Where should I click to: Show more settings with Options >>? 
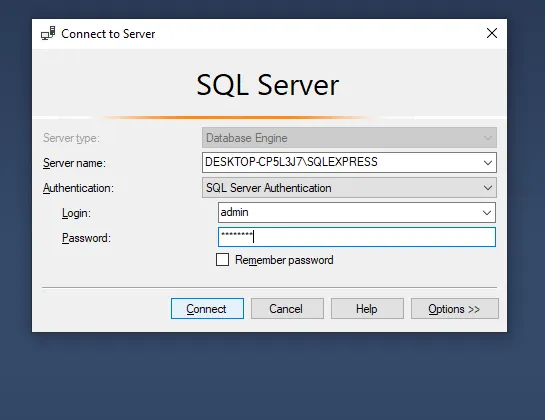tap(455, 308)
